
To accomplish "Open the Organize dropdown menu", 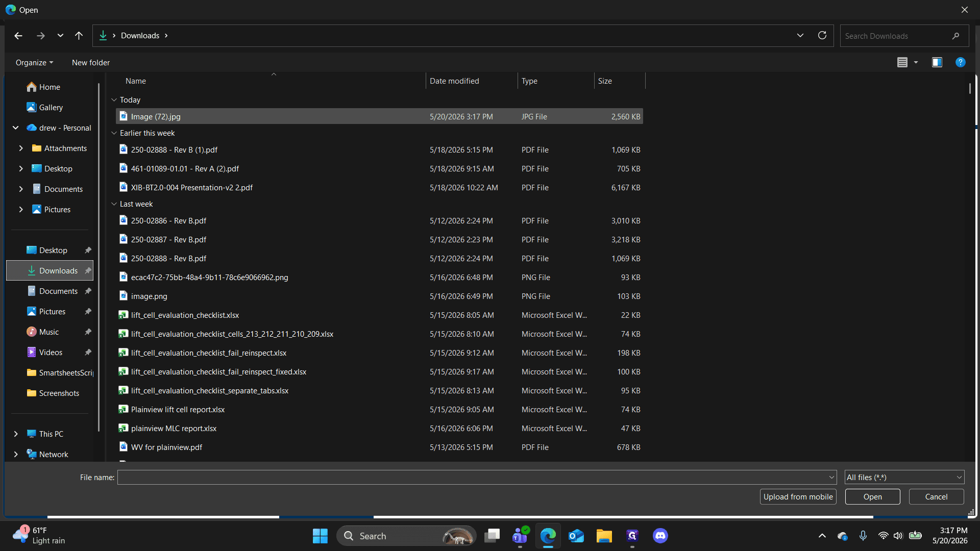I will click(34, 62).
